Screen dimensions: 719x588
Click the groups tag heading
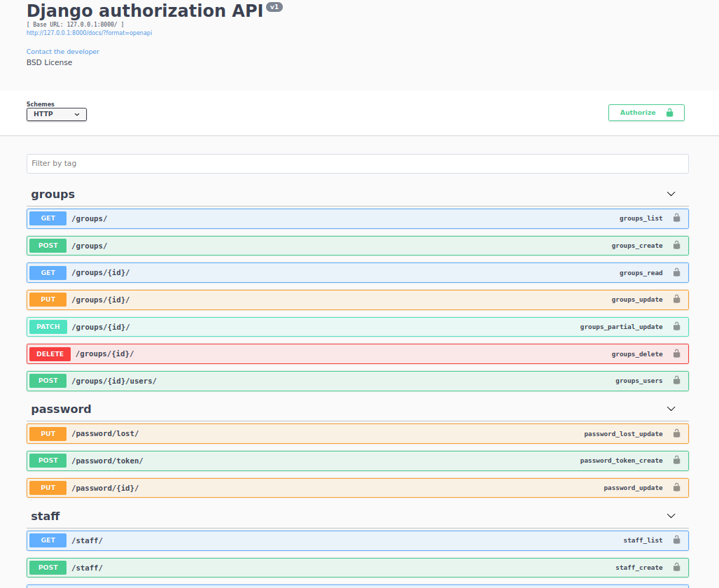point(53,195)
